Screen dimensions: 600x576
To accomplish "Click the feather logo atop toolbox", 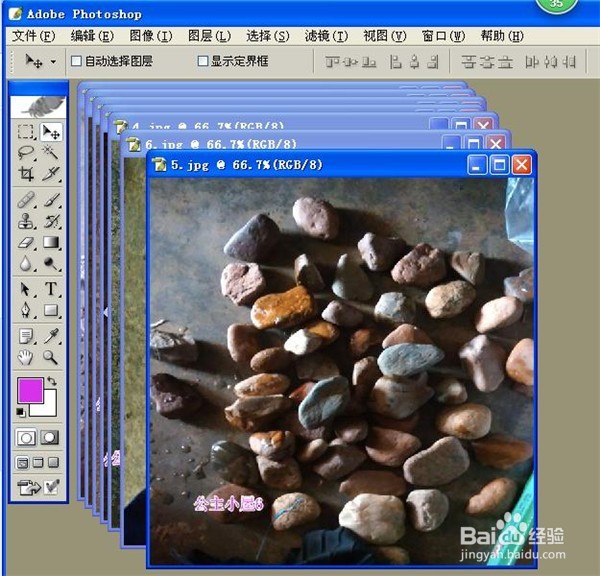I will [38, 106].
